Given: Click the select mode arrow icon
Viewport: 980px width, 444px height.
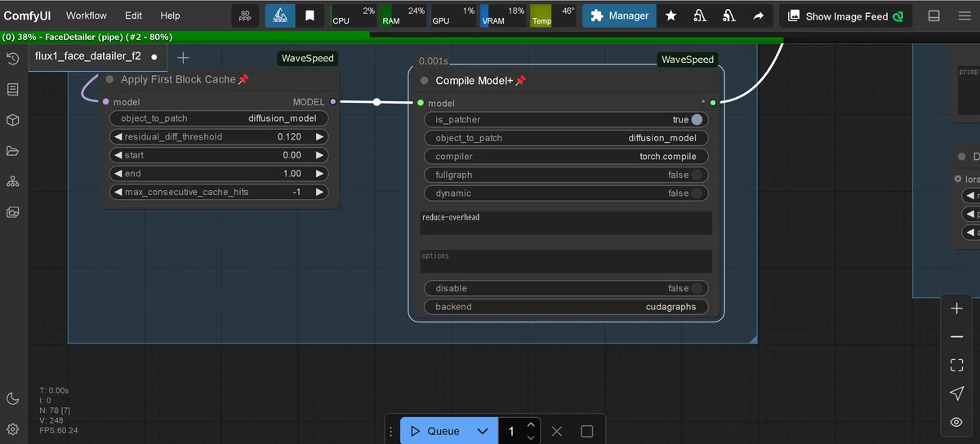Looking at the screenshot, I should (x=956, y=393).
